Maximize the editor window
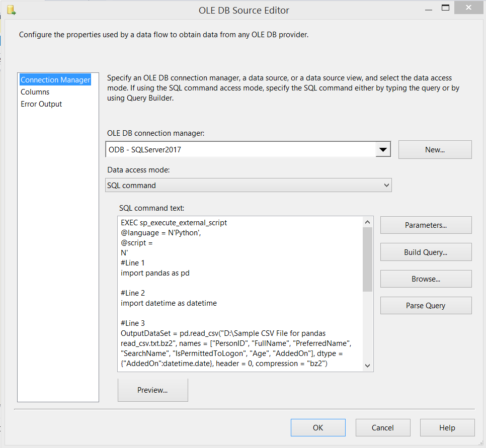This screenshot has height=448, width=486. click(445, 8)
